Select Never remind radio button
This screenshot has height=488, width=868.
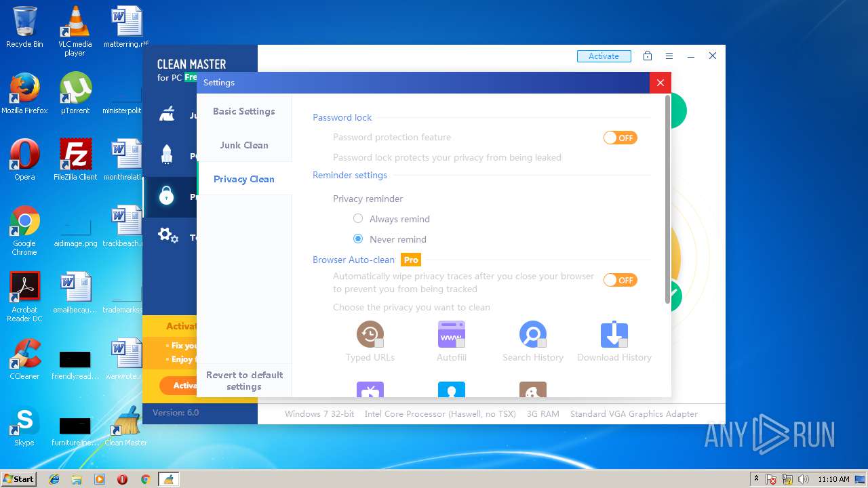click(358, 239)
